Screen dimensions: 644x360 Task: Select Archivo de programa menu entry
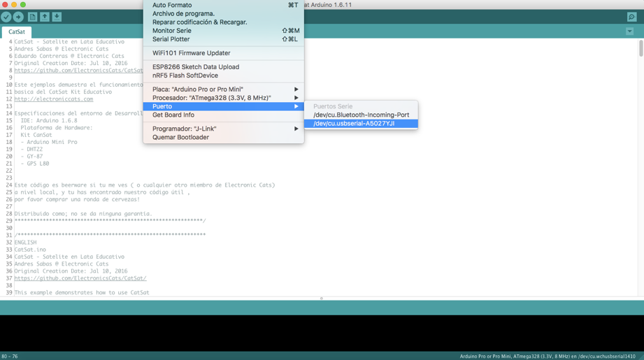[224, 13]
